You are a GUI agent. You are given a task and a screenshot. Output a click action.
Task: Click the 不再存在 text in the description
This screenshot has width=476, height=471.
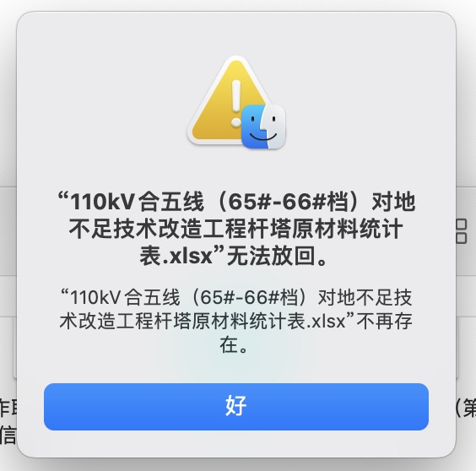point(384,321)
